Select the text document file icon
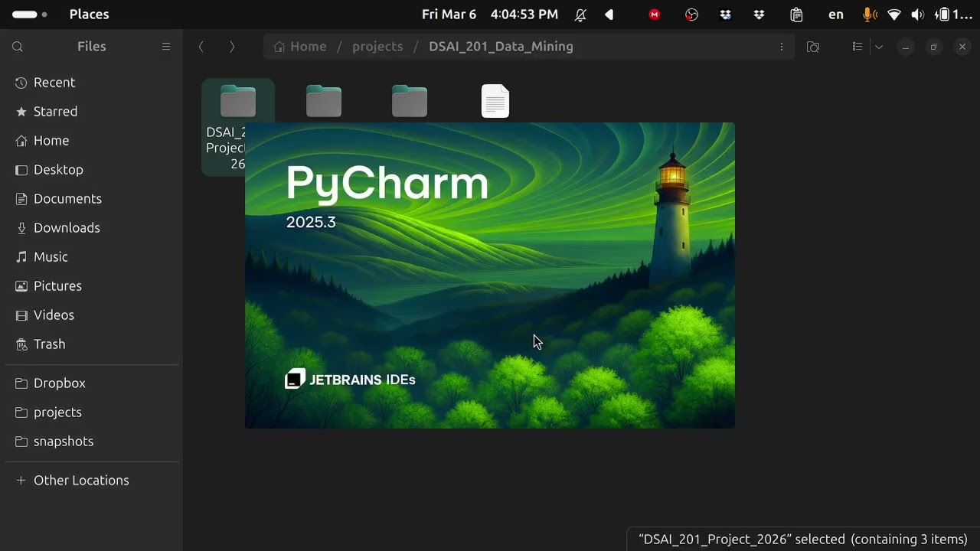The height and width of the screenshot is (551, 980). [x=495, y=101]
